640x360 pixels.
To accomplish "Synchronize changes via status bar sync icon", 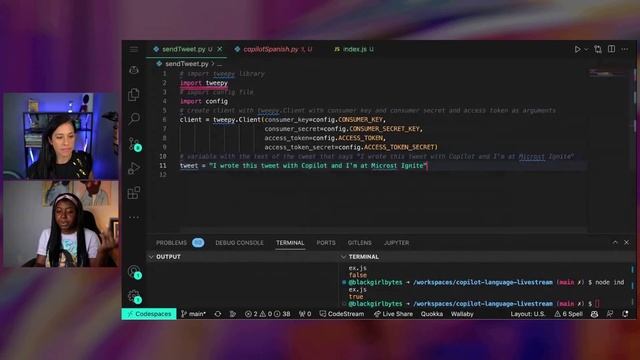I will [x=218, y=314].
